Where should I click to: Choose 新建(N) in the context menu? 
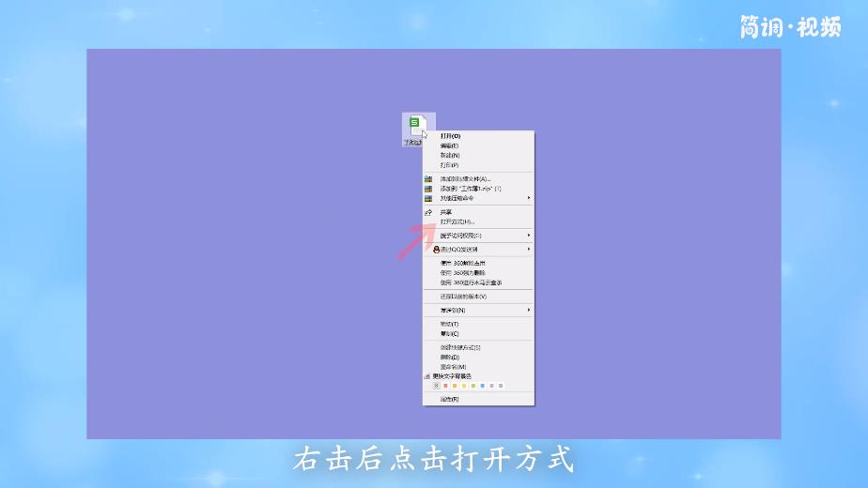point(478,156)
